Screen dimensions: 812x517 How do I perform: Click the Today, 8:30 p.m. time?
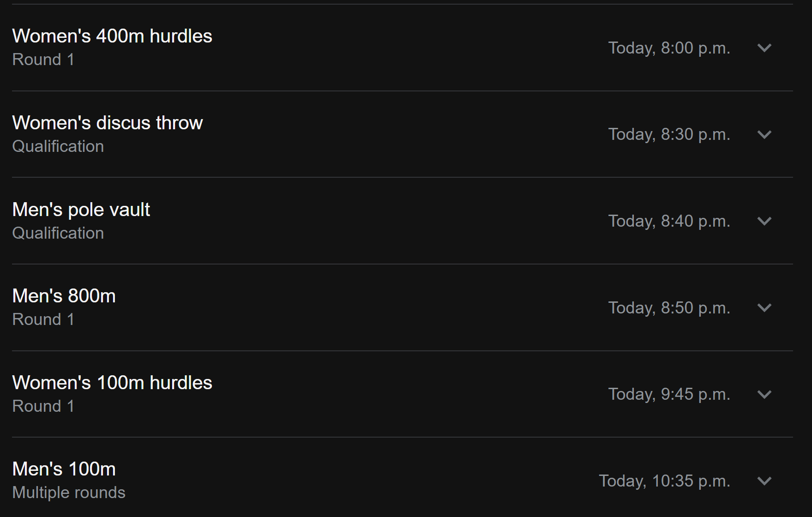(x=669, y=134)
